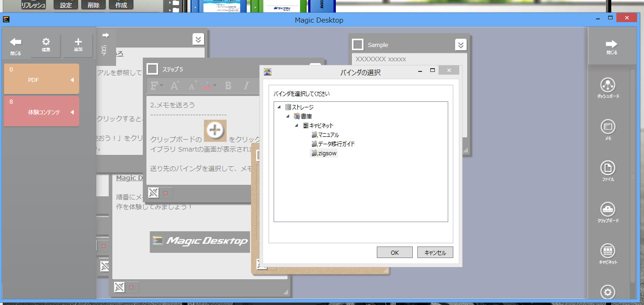
Task: Select the PDF category tile
Action: (x=41, y=79)
